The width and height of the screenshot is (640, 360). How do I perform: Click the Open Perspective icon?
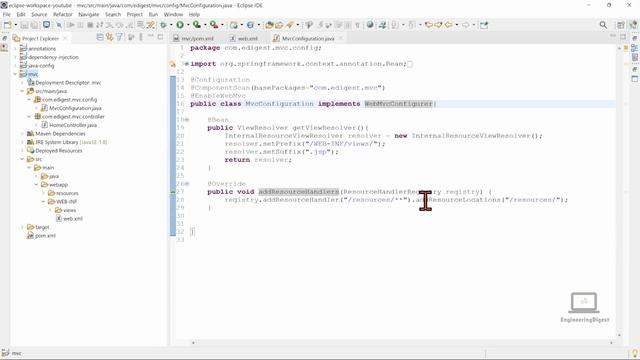(x=621, y=25)
